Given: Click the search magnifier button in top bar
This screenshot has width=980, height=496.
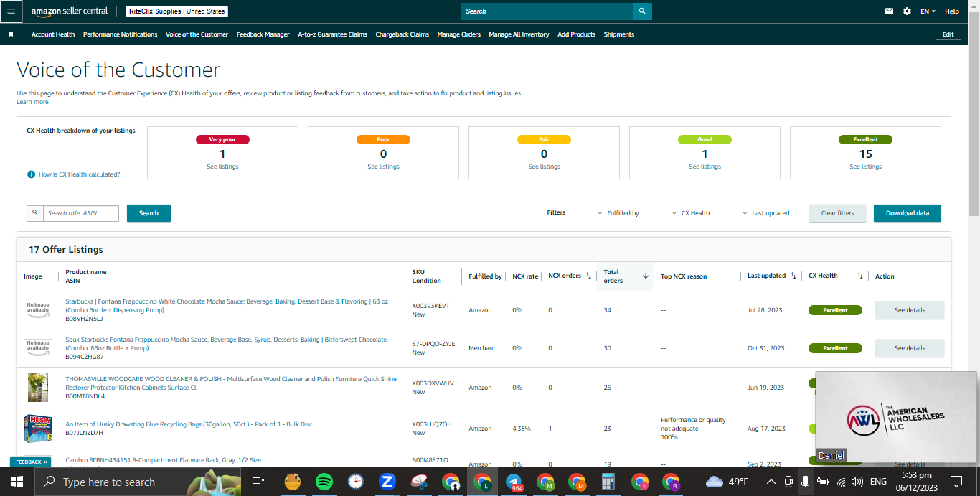Looking at the screenshot, I should click(642, 11).
